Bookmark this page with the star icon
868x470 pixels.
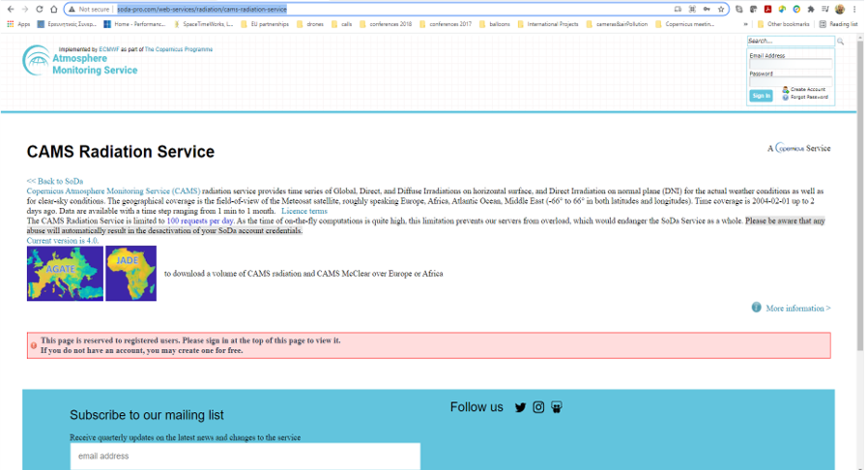[x=721, y=9]
